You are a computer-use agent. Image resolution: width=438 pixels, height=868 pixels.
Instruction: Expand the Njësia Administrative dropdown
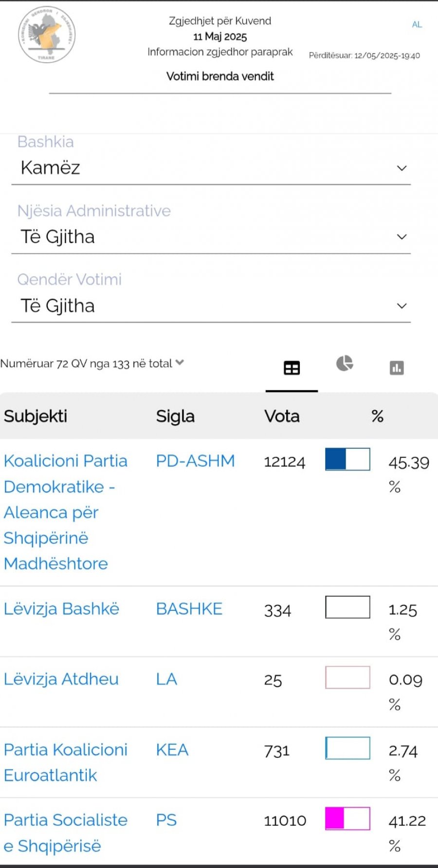point(211,237)
